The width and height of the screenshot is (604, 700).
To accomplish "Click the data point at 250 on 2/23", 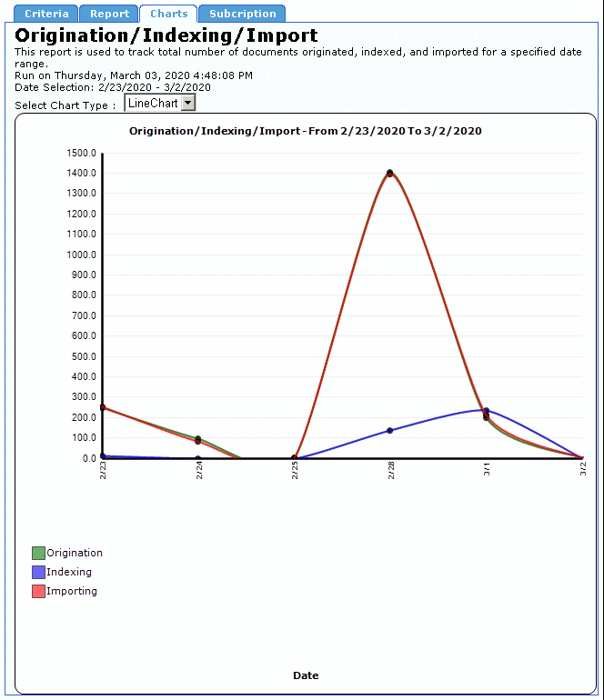I will (x=103, y=407).
